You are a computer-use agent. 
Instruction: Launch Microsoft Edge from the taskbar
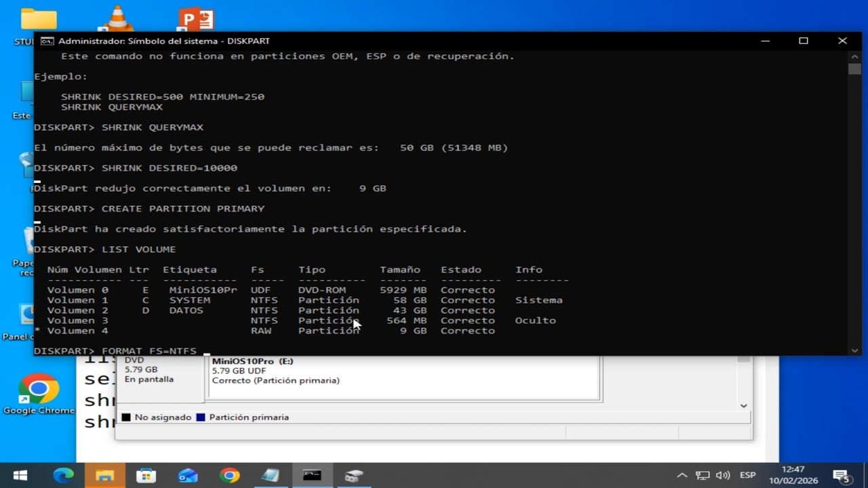point(63,476)
